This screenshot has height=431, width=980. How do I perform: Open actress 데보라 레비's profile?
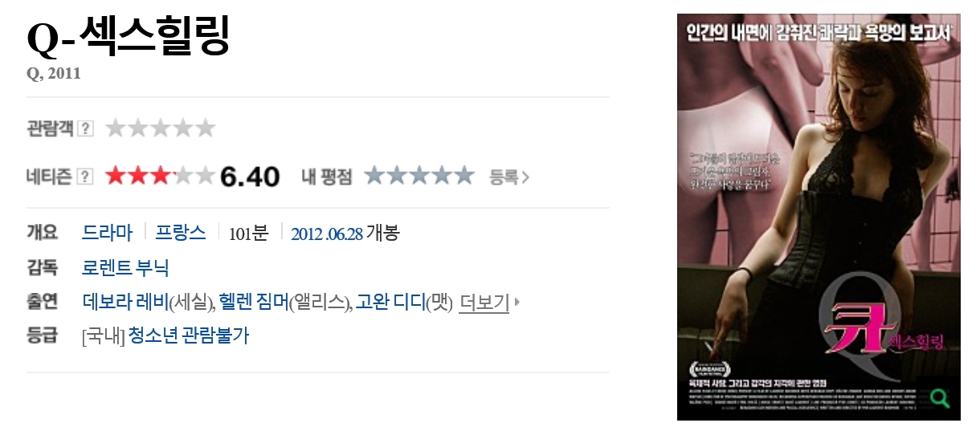[x=125, y=303]
